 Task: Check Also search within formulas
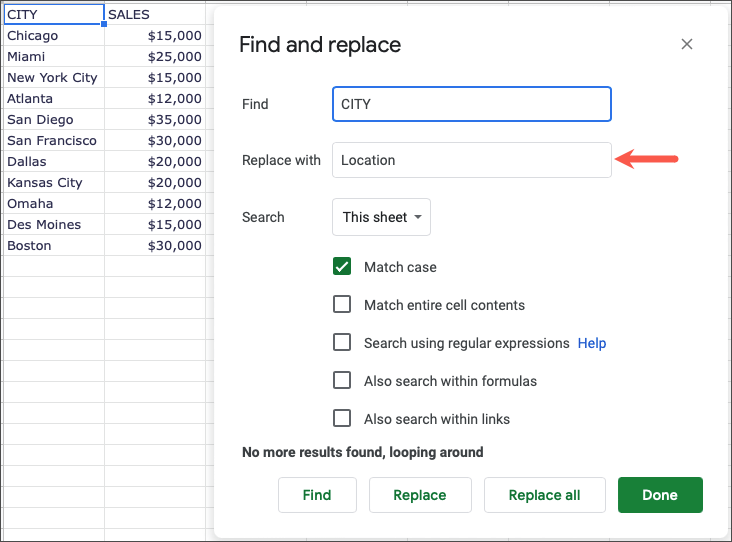pos(342,381)
